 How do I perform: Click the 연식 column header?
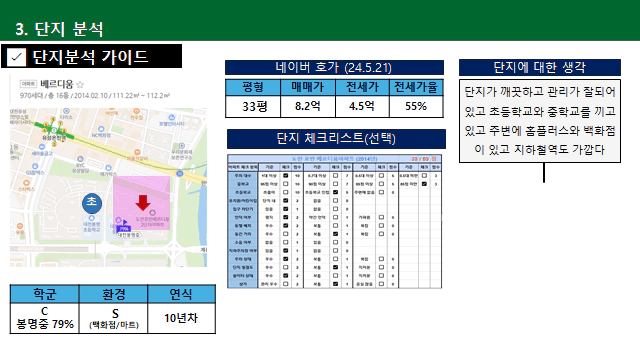181,294
